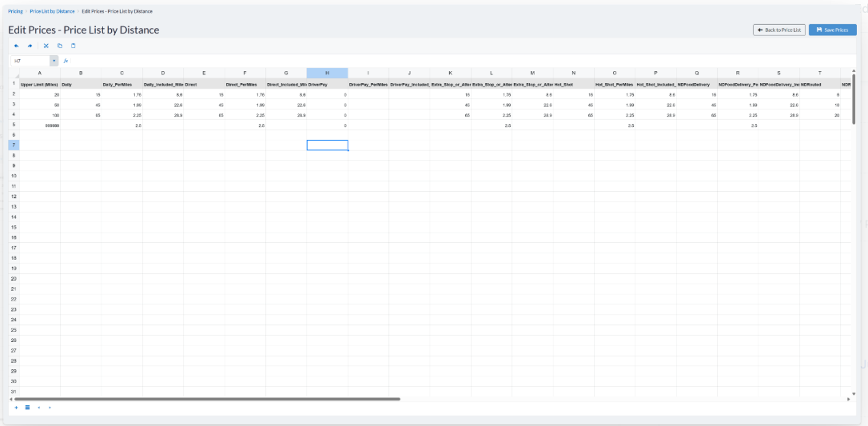This screenshot has height=426, width=868.
Task: Select row 7 header
Action: (14, 145)
